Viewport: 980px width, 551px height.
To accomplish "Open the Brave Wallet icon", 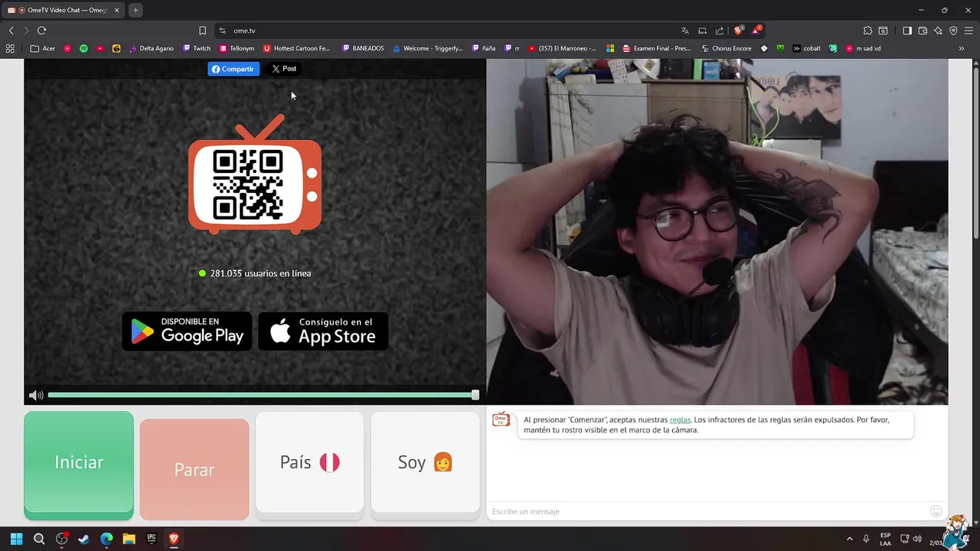I will 923,31.
